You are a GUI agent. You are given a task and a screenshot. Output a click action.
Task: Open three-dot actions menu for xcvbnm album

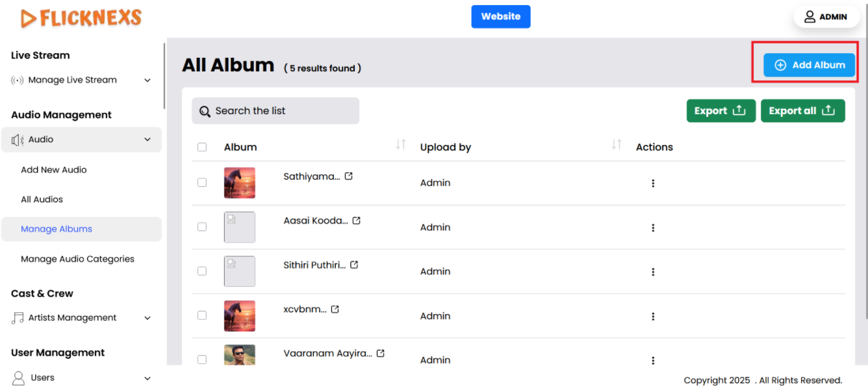pos(653,316)
